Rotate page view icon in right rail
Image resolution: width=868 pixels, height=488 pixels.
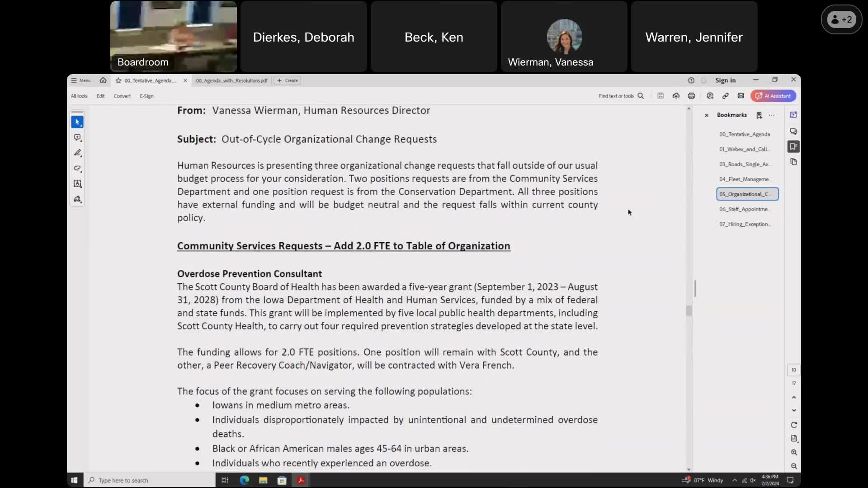(794, 425)
